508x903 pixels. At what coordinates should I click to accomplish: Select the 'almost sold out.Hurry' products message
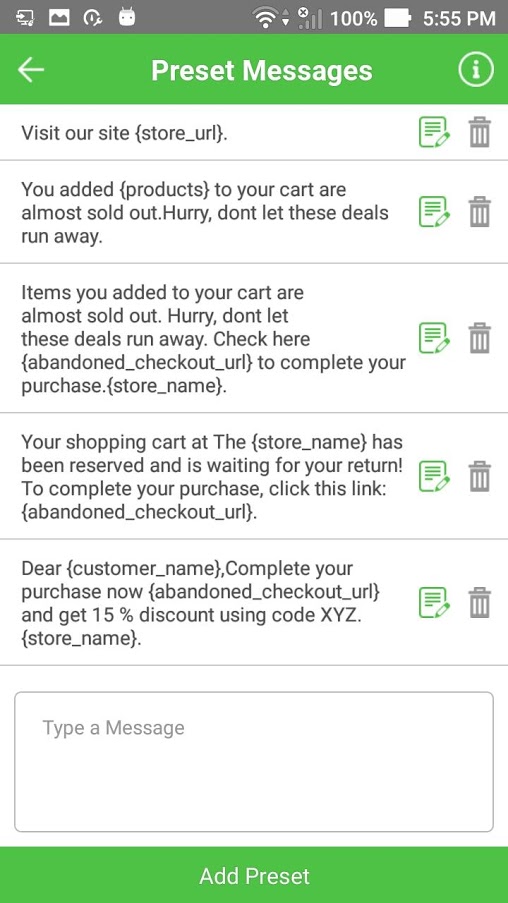pos(205,213)
